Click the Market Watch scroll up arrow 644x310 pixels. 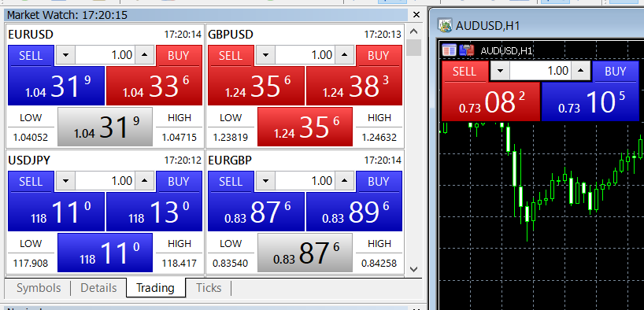(413, 31)
